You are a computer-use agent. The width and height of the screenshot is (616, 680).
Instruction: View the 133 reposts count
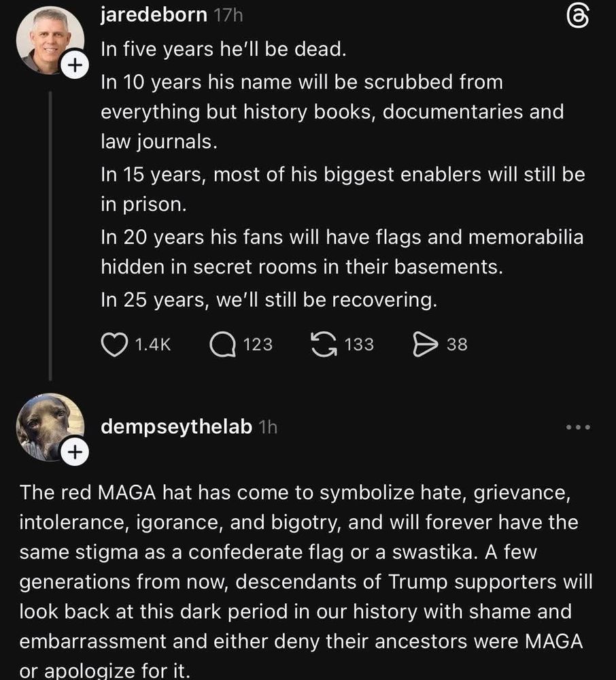tap(359, 345)
